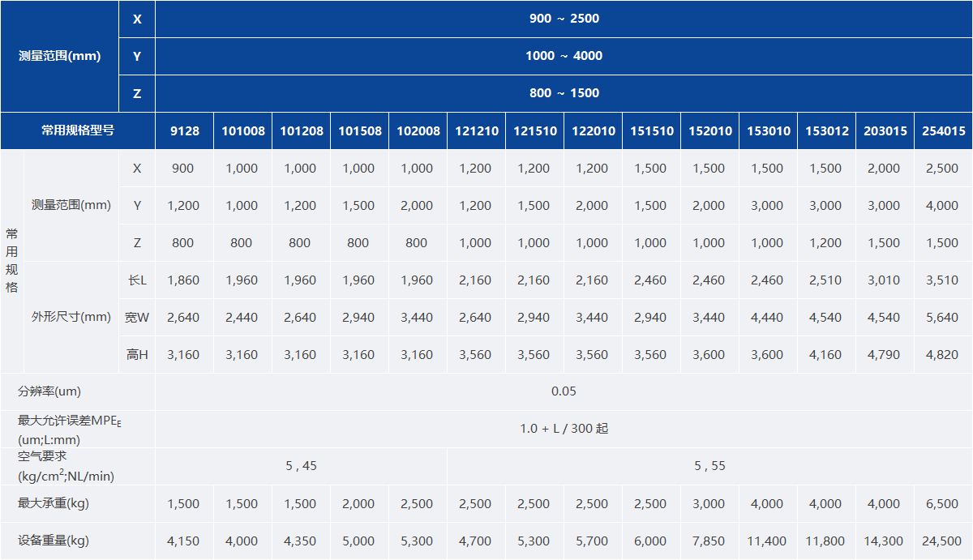
Task: Click the equipment weight value 24,500
Action: [942, 541]
